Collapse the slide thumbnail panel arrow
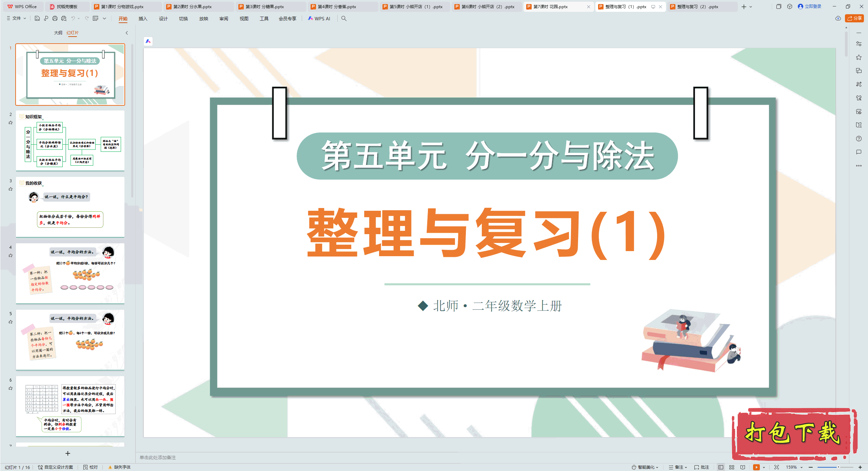868x471 pixels. (x=126, y=33)
